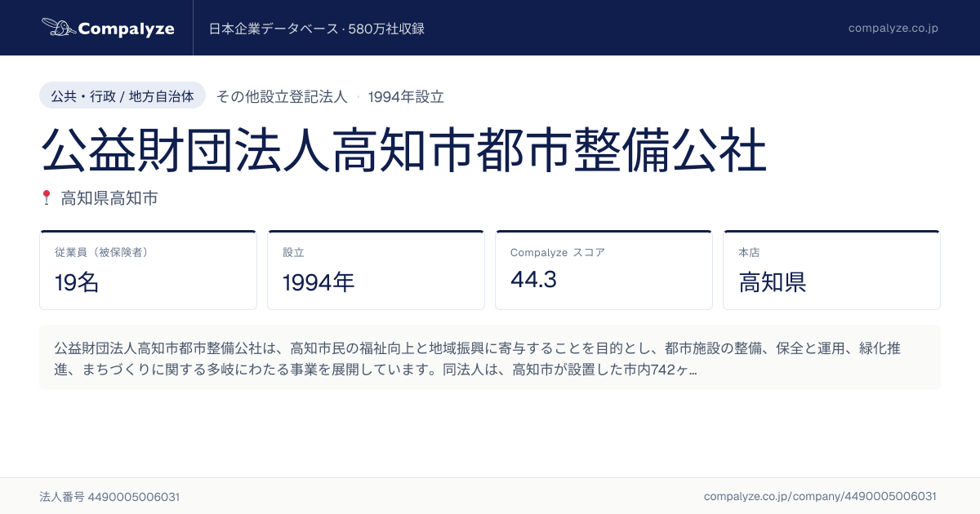Click the 19名 employee count value

(x=77, y=282)
